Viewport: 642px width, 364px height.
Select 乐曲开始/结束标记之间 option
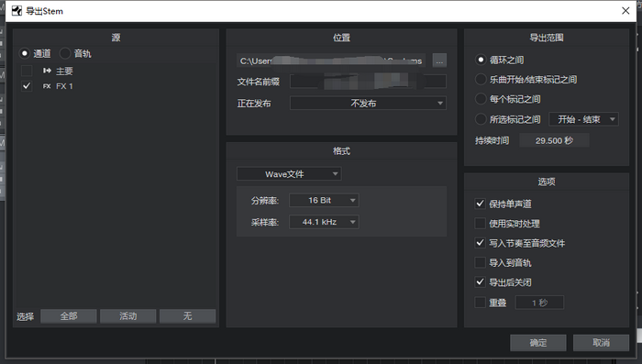click(x=481, y=80)
